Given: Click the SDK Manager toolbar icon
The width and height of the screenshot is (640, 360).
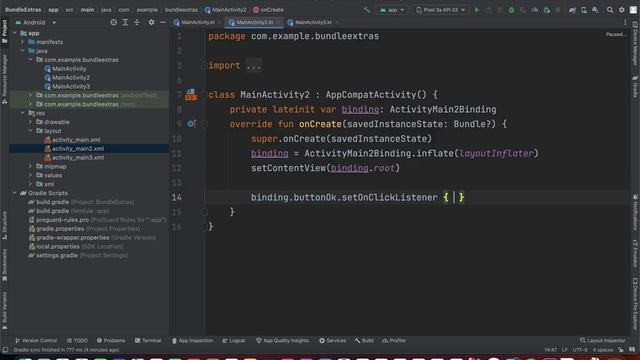Looking at the screenshot, I should (596, 10).
